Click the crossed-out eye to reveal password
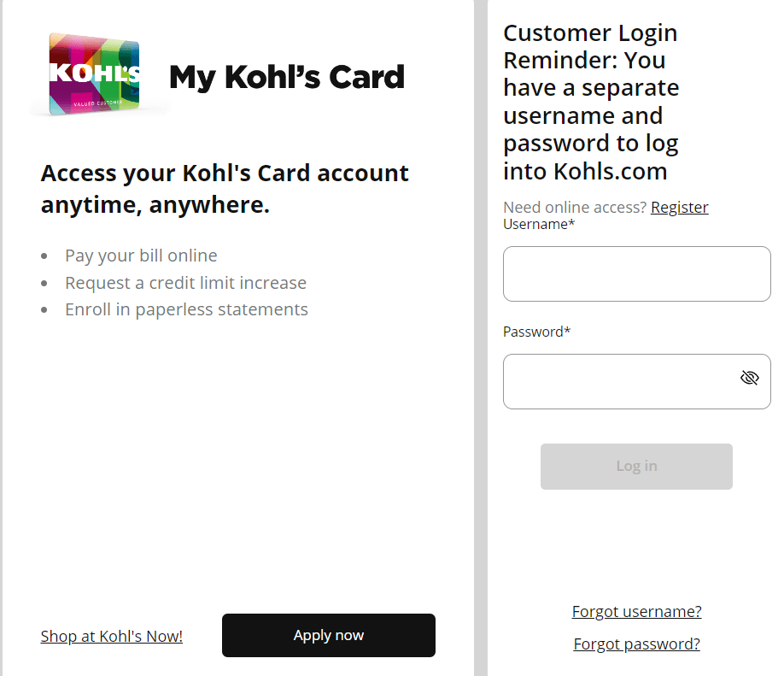784x676 pixels. pyautogui.click(x=749, y=377)
